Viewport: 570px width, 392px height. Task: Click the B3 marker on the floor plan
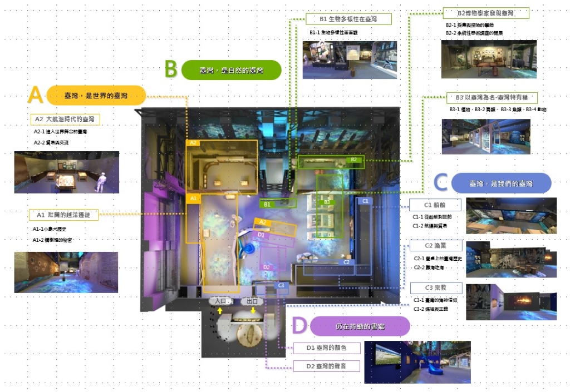[327, 202]
